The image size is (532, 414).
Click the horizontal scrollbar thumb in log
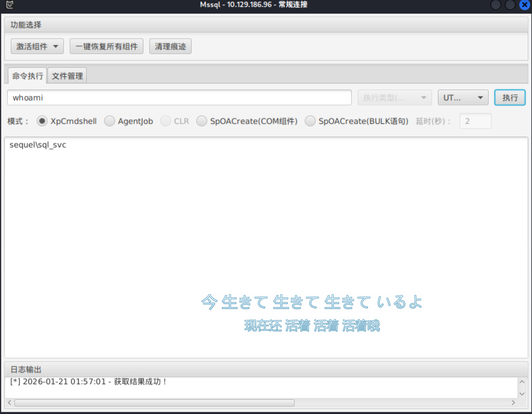pos(154,403)
